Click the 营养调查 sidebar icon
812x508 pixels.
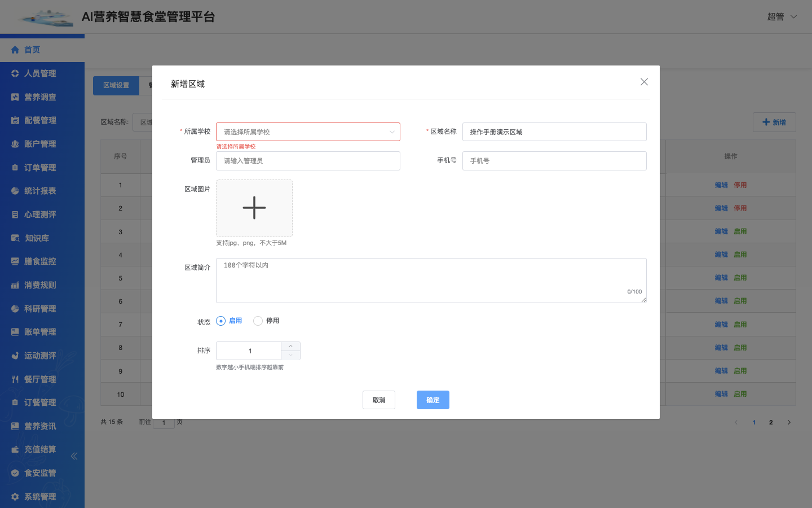(x=15, y=97)
